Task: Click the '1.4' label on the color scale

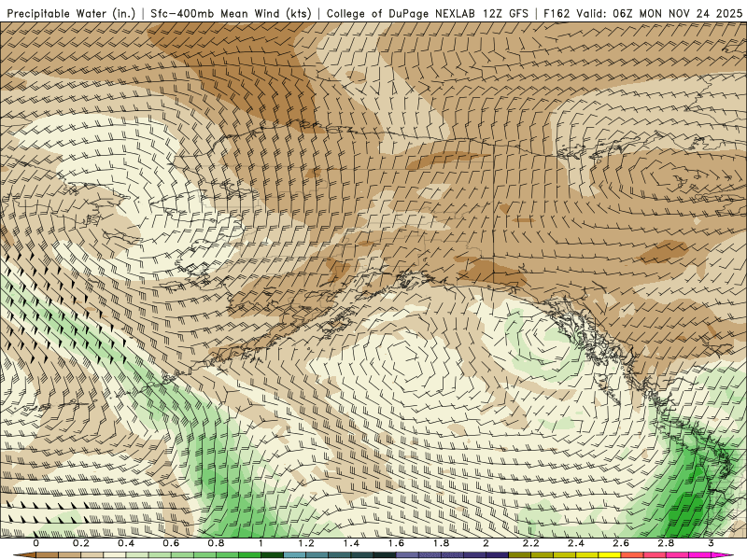Action: tap(351, 543)
